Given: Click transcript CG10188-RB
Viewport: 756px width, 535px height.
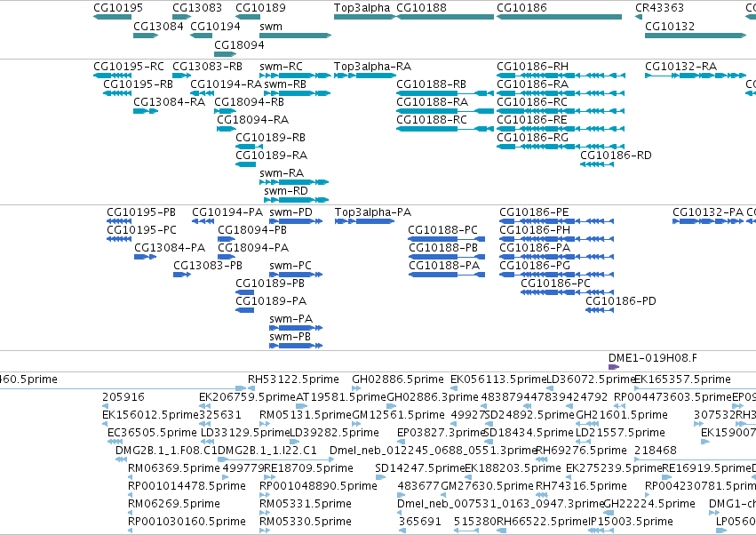Looking at the screenshot, I should pos(431,84).
